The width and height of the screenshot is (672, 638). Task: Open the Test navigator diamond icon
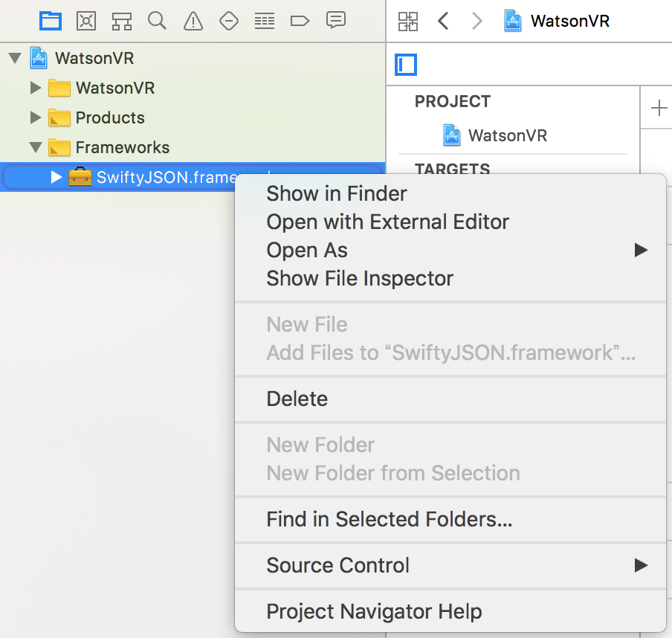click(x=229, y=21)
